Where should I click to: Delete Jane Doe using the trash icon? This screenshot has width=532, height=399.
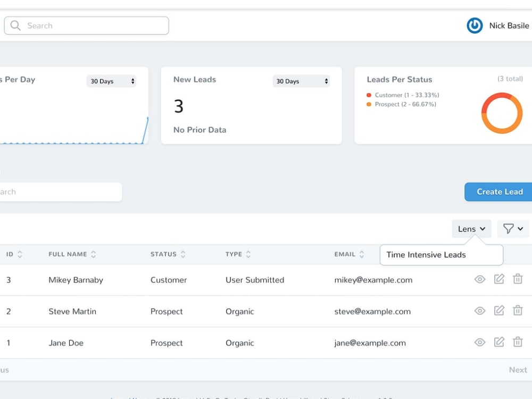(518, 343)
